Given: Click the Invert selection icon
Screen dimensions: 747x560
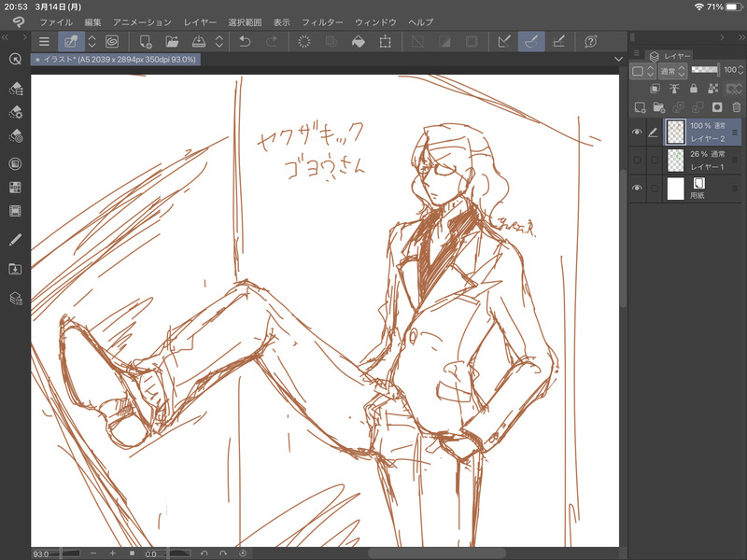Looking at the screenshot, I should click(x=444, y=42).
